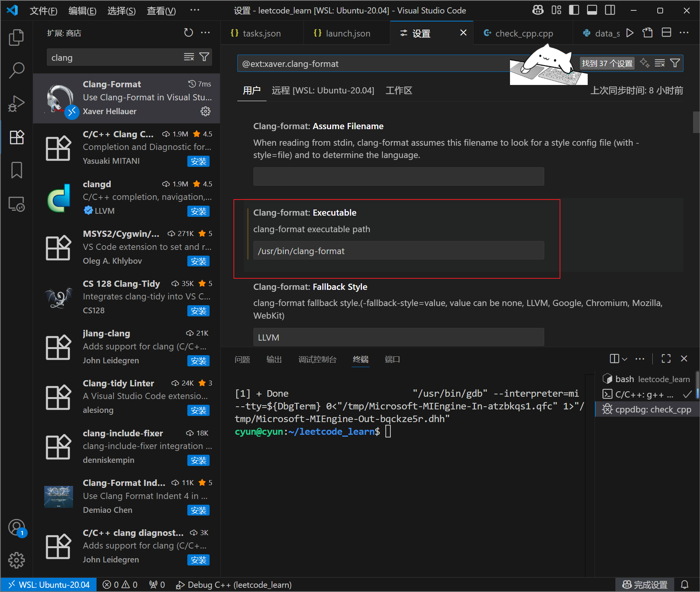Open settings JSON file icon
The image size is (700, 592).
[648, 33]
